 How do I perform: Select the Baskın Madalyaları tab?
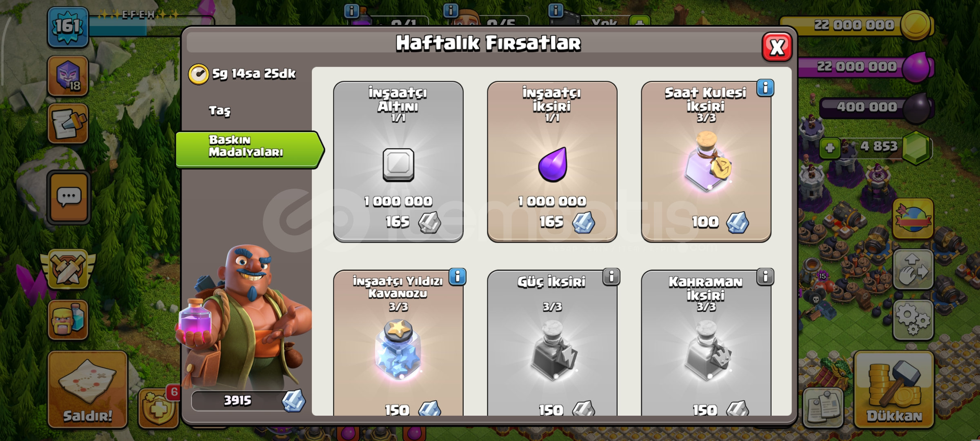click(x=250, y=149)
